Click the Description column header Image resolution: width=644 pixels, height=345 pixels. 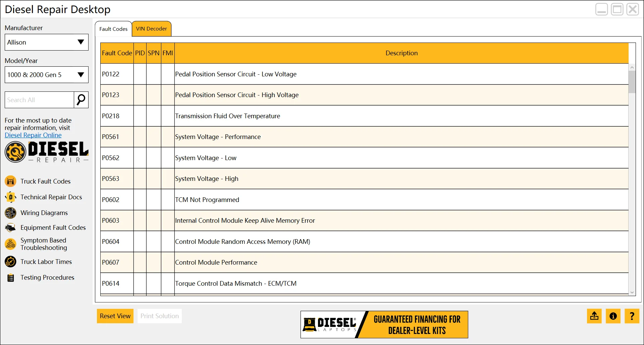click(401, 53)
